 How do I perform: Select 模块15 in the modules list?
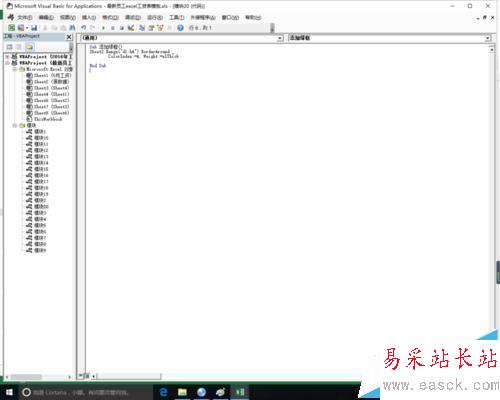37,169
